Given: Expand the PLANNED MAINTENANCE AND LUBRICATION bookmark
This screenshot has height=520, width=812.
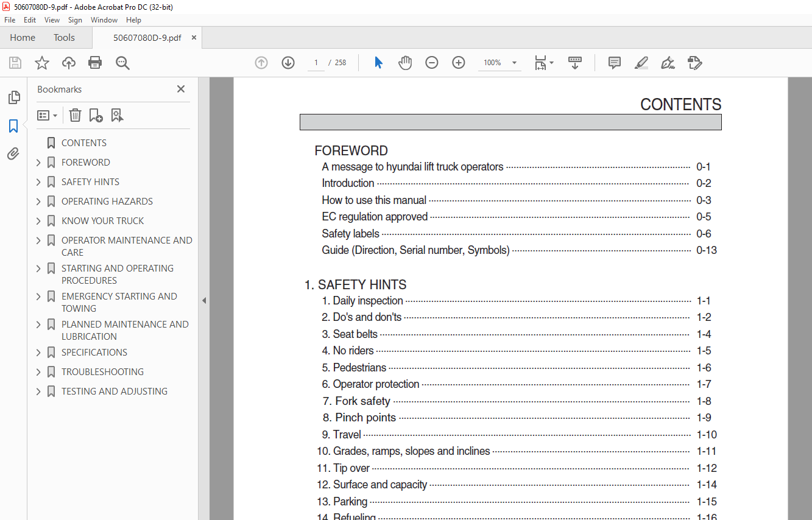Looking at the screenshot, I should (38, 325).
